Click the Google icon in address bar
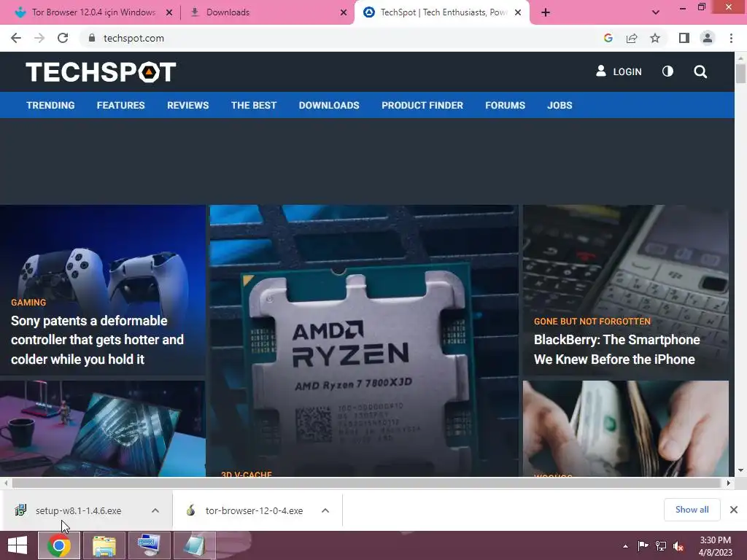This screenshot has height=560, width=747. pos(608,38)
